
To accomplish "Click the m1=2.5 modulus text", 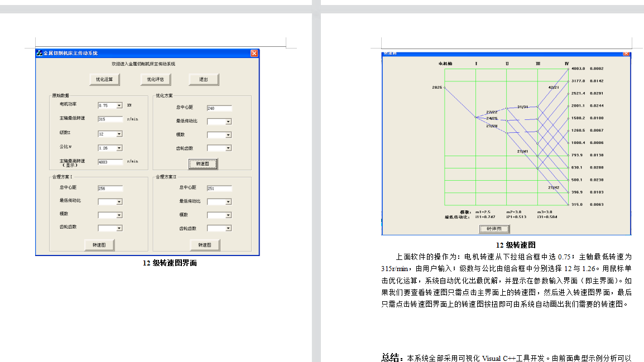I will point(483,212).
